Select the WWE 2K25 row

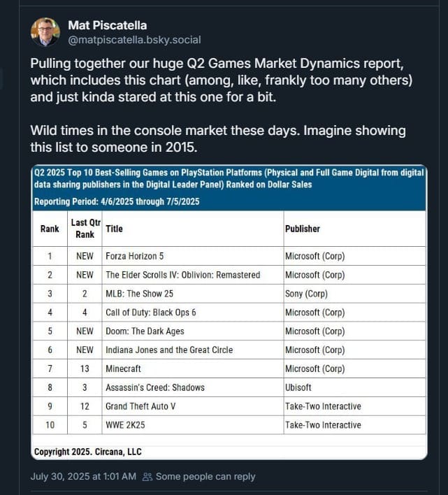tap(229, 425)
